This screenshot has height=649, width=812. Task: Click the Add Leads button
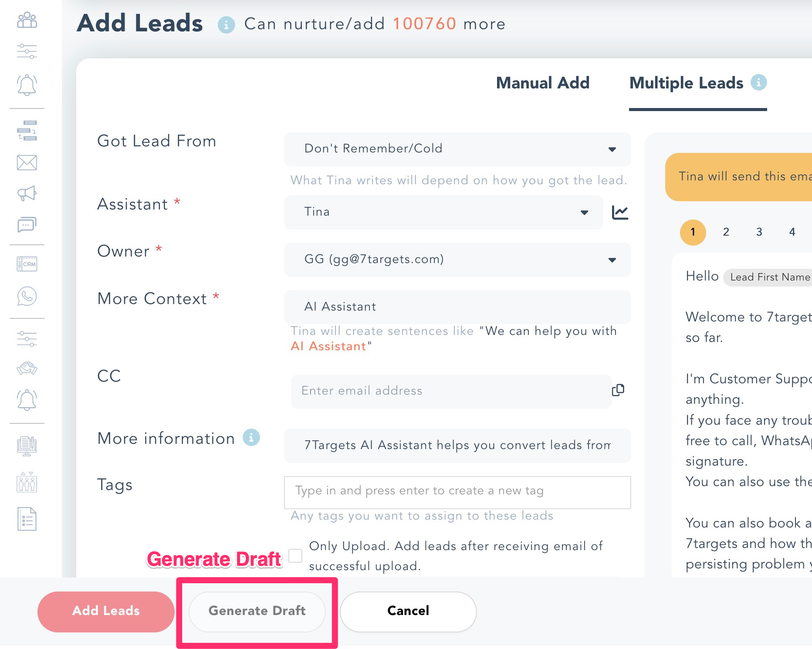point(106,611)
